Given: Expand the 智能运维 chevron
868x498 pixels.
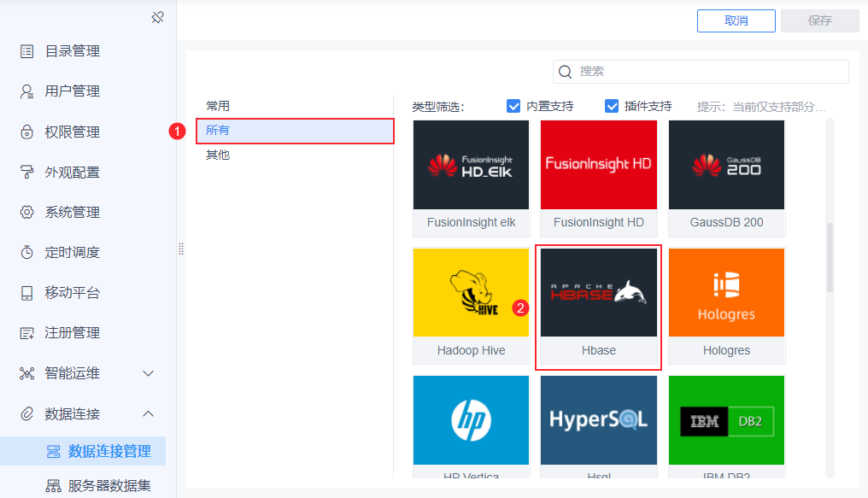Looking at the screenshot, I should (149, 373).
